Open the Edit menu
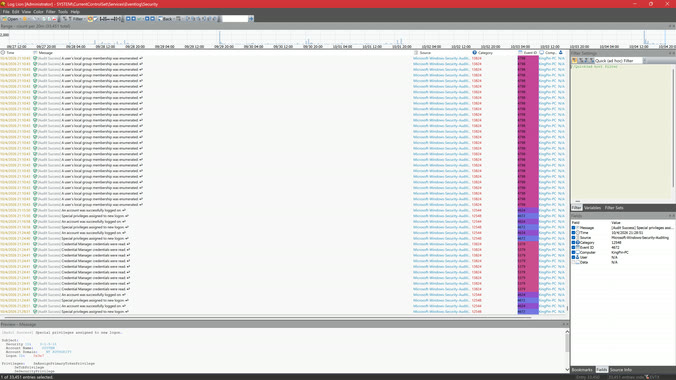Viewport: 676px width, 380px height. [16, 12]
